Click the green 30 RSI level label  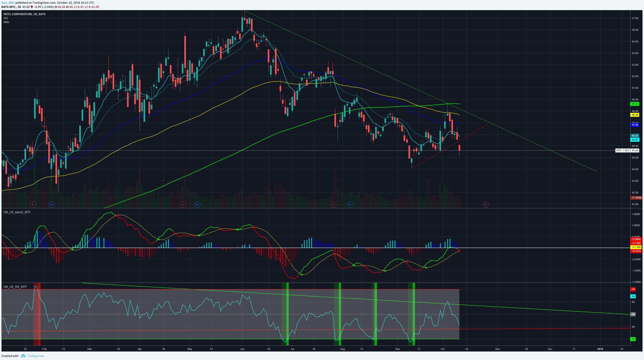tap(633, 339)
